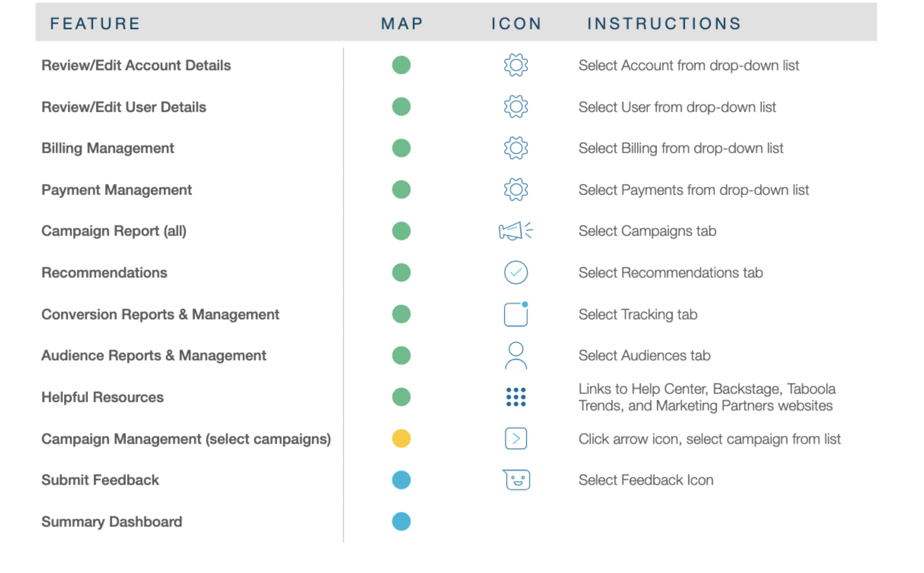Click the arrow icon for Campaign Management
Screen dimensions: 924x573
tap(516, 439)
